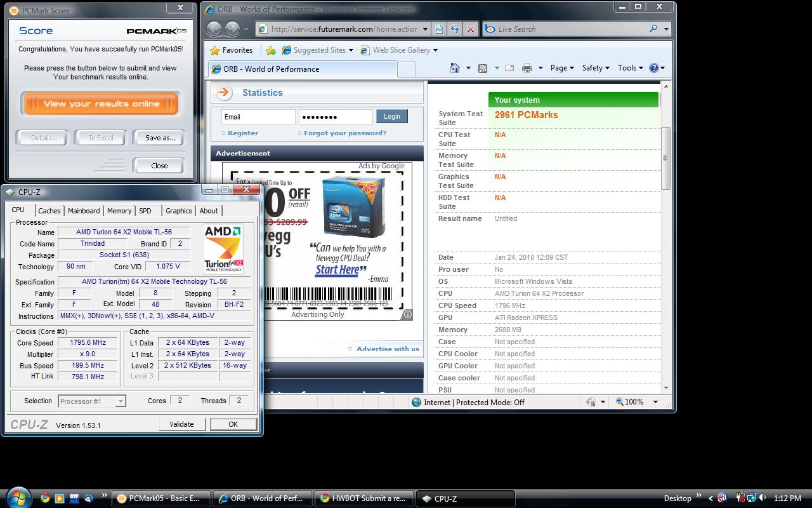
Task: Open Advertise with us link
Action: 388,349
